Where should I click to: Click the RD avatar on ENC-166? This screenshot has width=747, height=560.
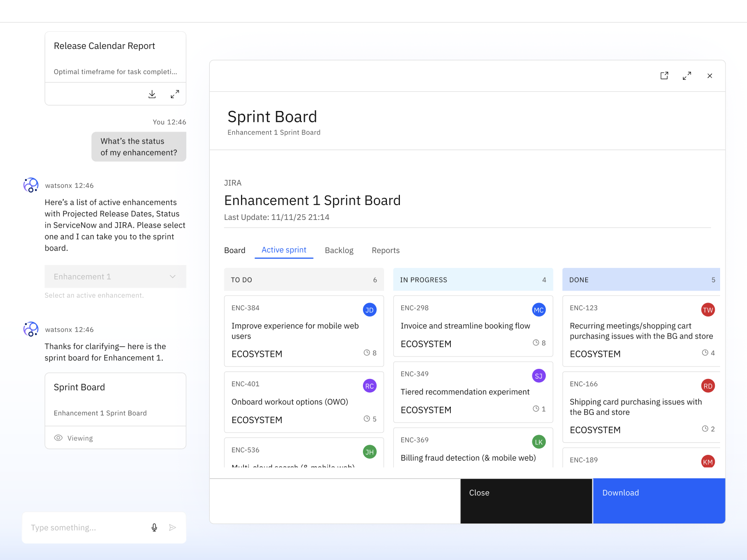point(708,386)
